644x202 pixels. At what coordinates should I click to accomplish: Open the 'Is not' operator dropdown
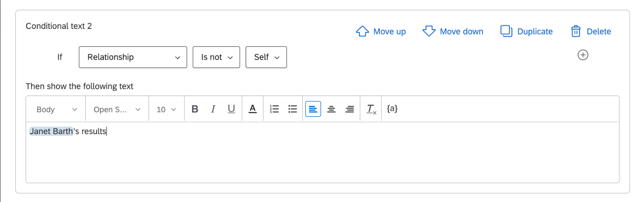(x=216, y=57)
